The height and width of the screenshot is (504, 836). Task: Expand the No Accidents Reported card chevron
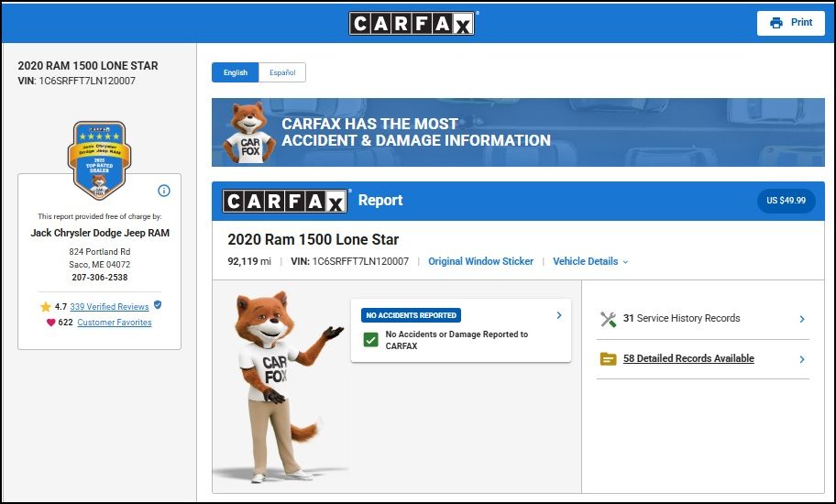559,315
